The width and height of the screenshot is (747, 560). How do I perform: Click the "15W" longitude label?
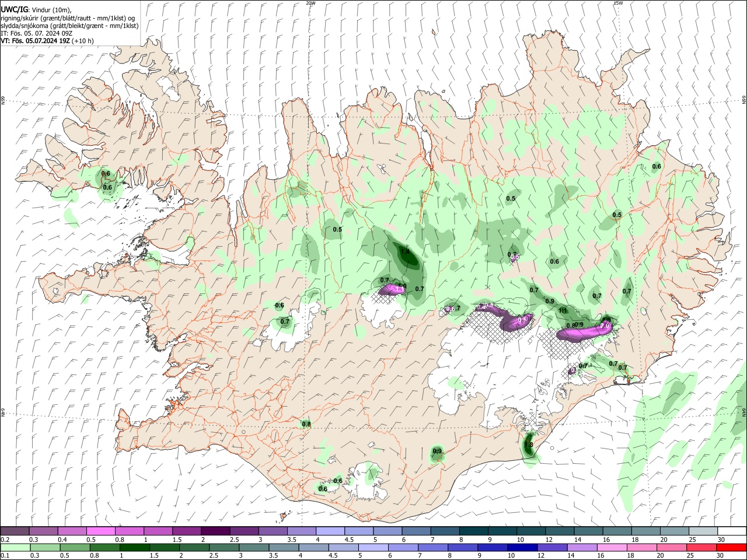pyautogui.click(x=618, y=3)
